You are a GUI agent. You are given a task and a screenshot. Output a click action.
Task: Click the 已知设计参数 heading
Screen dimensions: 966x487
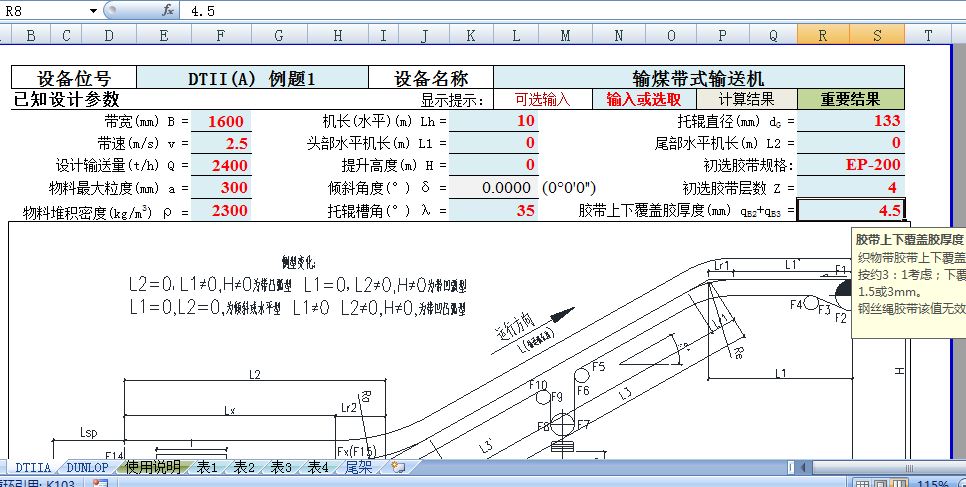pos(66,99)
